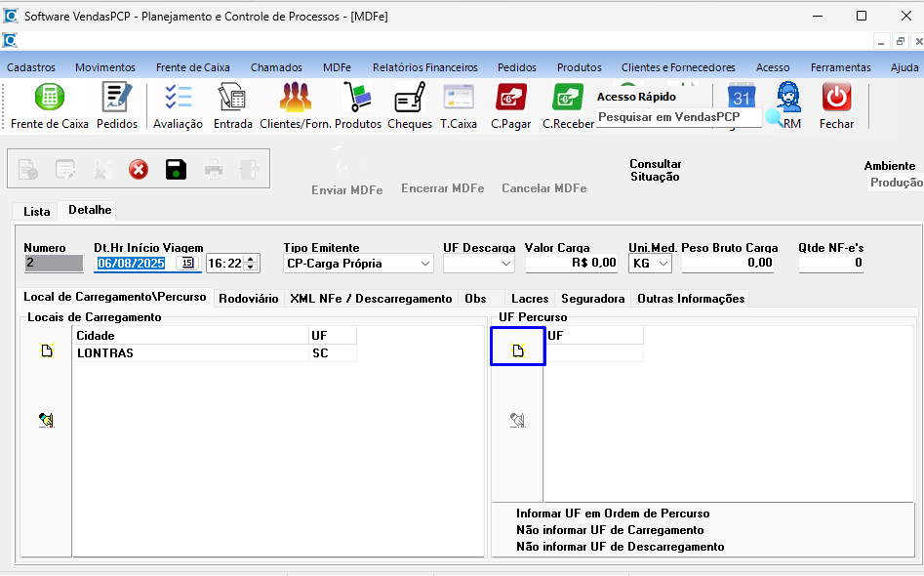Screen dimensions: 924x576
Task: Switch to the Rodoviário tab
Action: [248, 299]
